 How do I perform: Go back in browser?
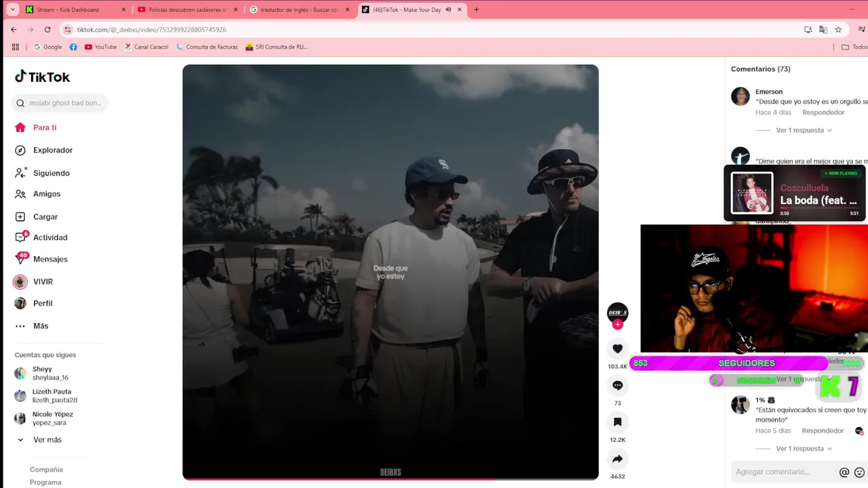[14, 30]
